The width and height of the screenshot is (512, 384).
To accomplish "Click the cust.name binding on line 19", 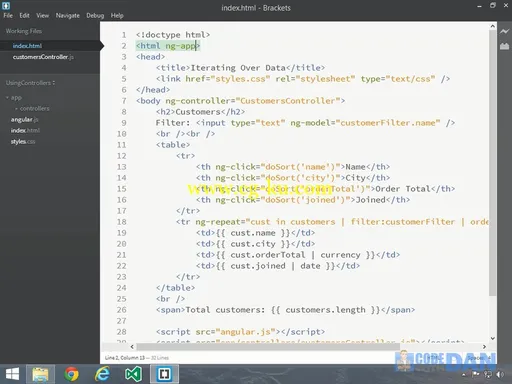I will 253,233.
